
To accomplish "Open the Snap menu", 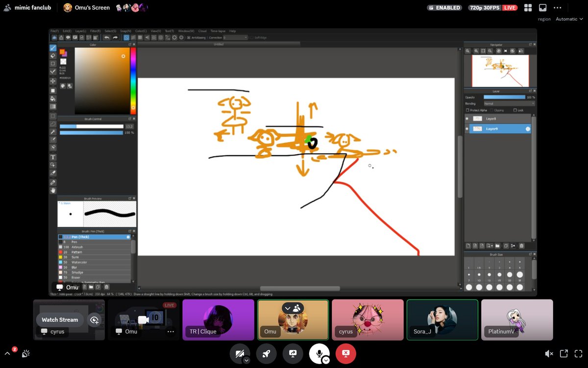I will tap(125, 31).
